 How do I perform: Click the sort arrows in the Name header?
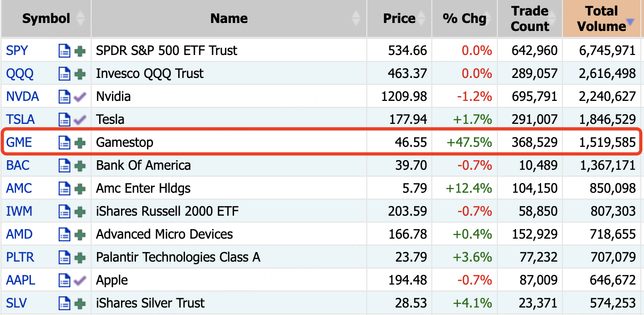point(356,19)
